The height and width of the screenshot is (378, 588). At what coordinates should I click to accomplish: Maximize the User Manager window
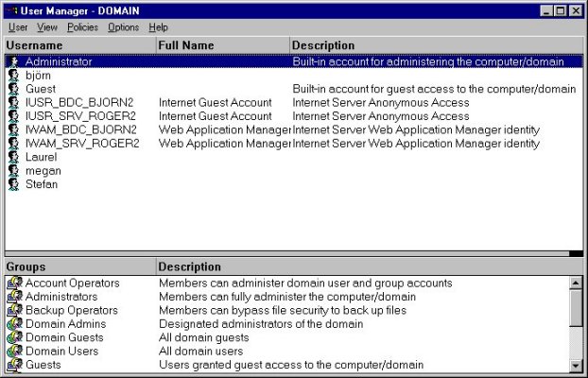coord(561,10)
